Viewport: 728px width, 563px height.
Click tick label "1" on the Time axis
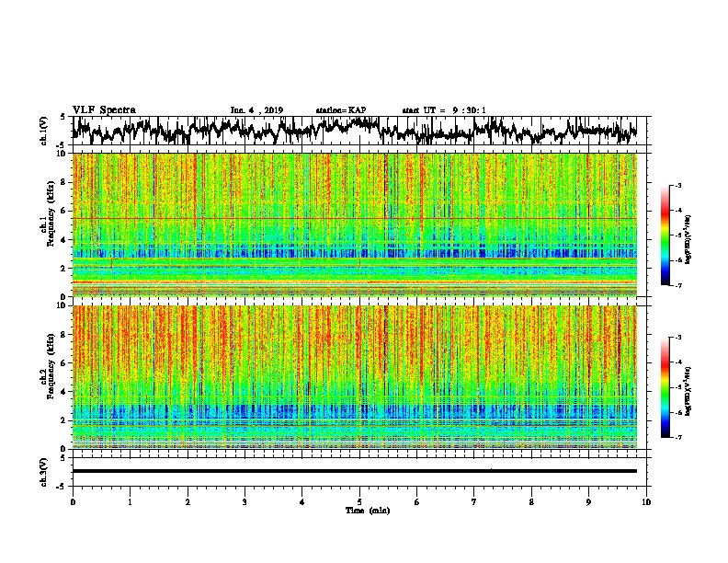click(130, 501)
